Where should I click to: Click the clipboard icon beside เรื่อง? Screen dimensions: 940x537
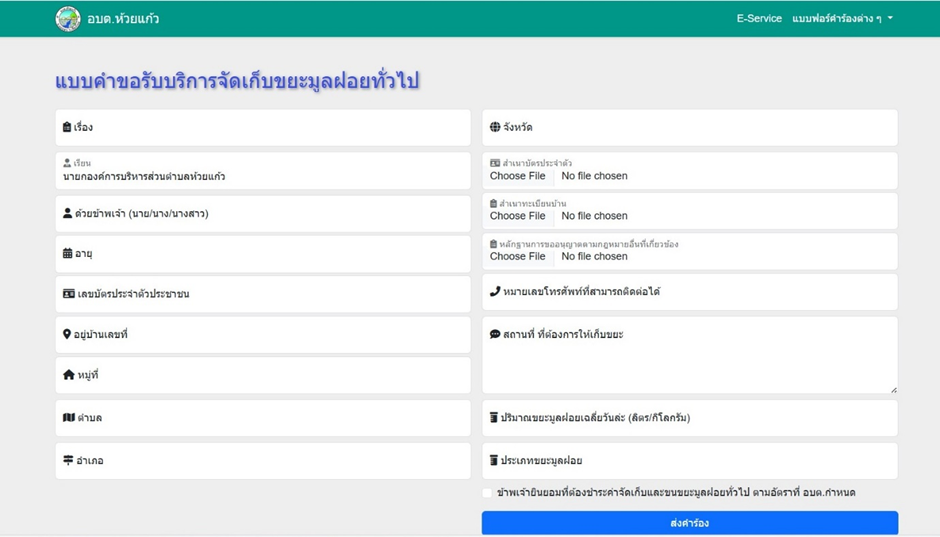point(67,128)
